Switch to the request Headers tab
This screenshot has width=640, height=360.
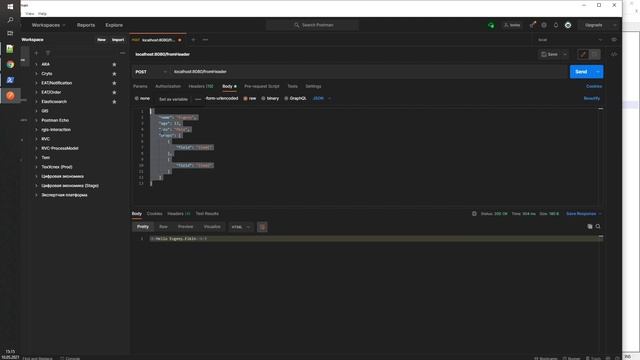coord(201,87)
